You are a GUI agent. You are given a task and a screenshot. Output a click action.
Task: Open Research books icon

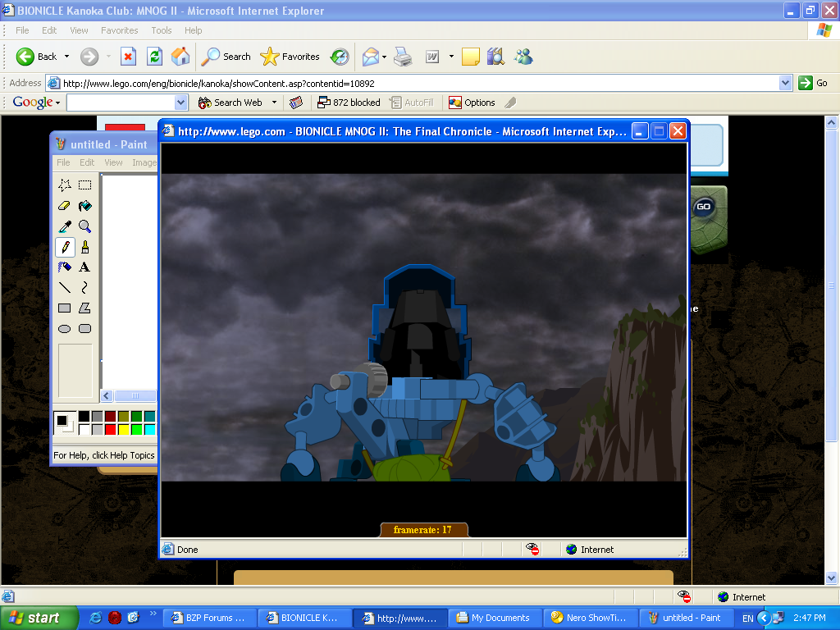[x=496, y=57]
